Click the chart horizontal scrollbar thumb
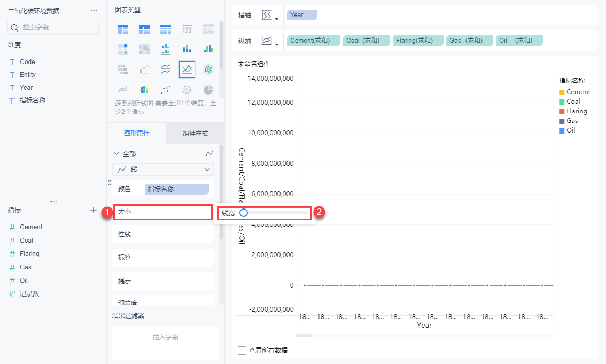The image size is (606, 364). (304, 336)
